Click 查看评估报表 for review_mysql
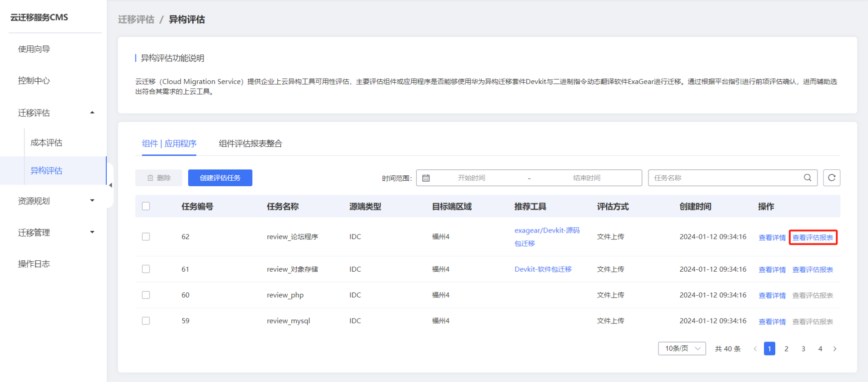The width and height of the screenshot is (868, 382). coord(813,322)
